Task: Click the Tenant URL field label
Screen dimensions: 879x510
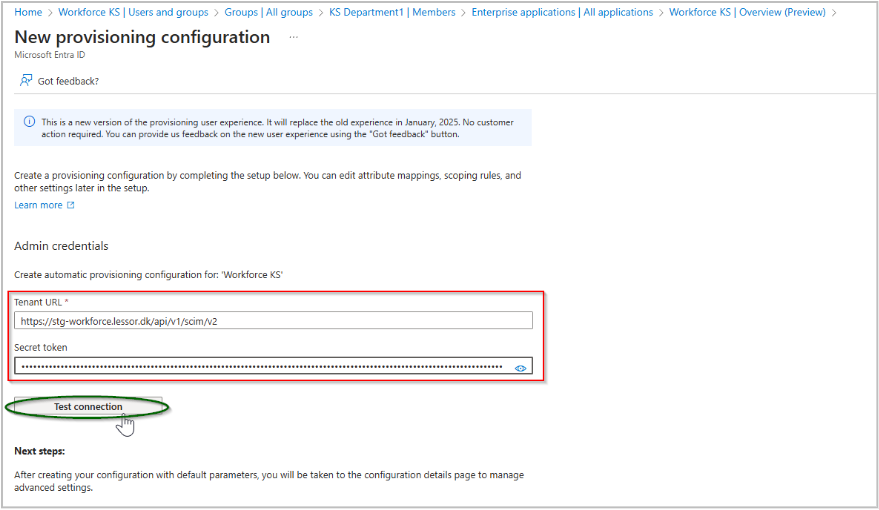Action: click(x=39, y=301)
